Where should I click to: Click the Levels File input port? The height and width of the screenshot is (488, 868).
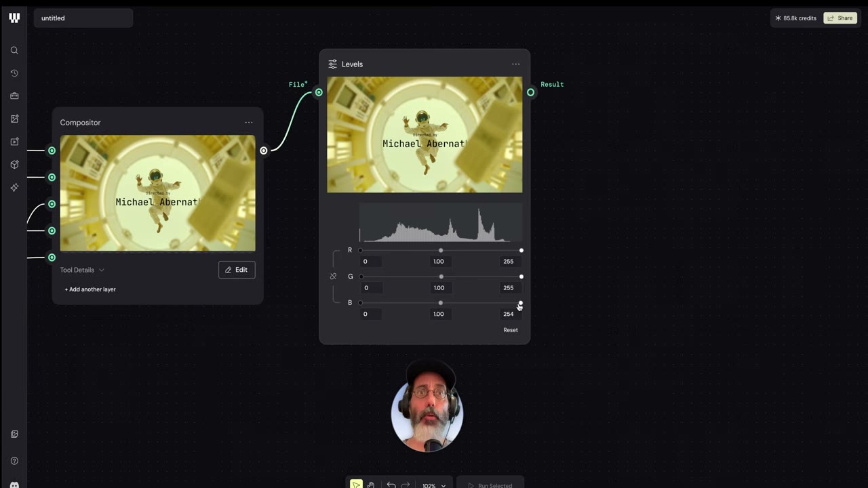pyautogui.click(x=319, y=92)
